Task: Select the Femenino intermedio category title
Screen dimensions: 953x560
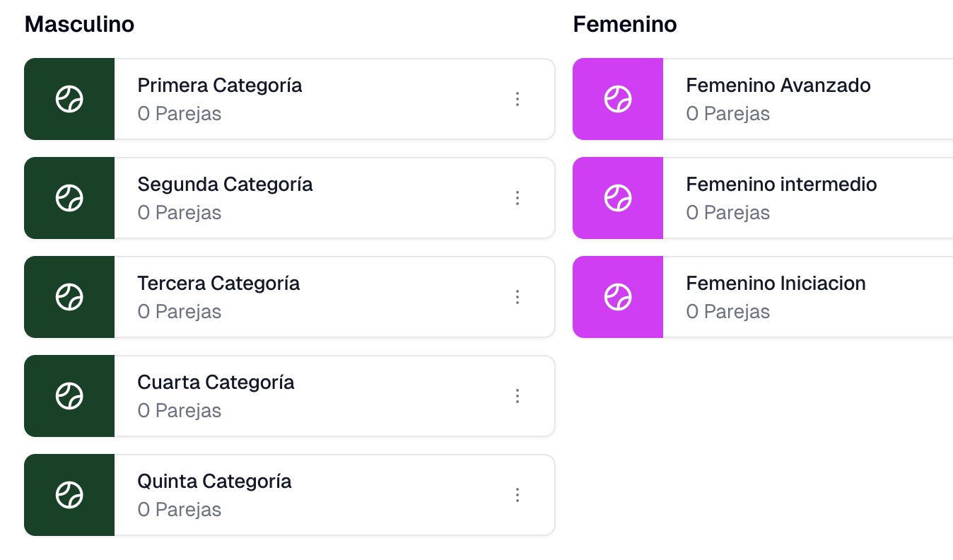Action: click(x=781, y=185)
